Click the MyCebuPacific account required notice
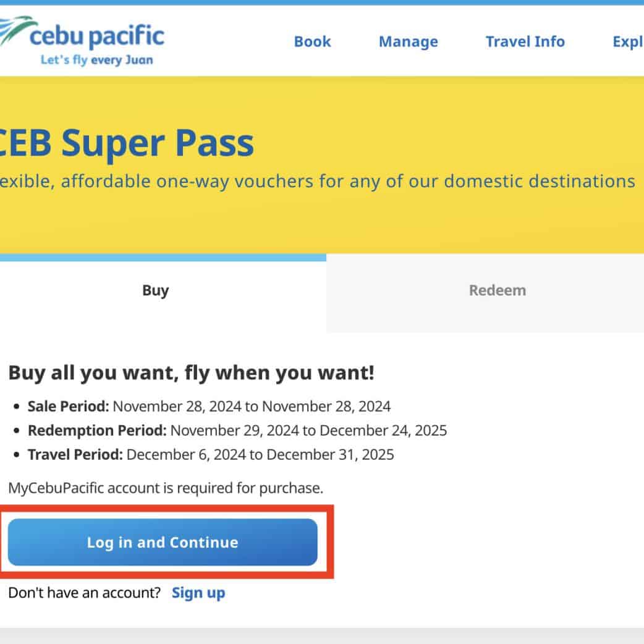 point(166,488)
